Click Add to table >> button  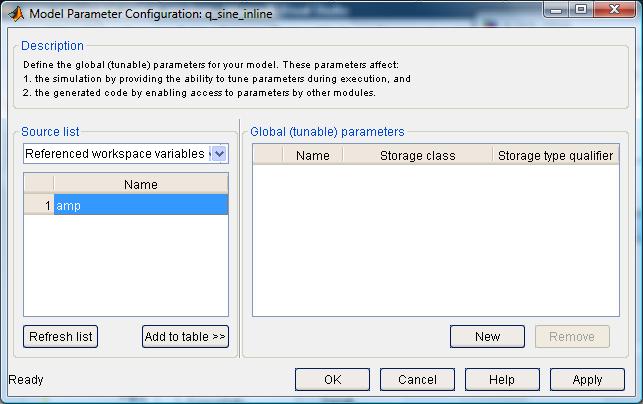tap(185, 337)
